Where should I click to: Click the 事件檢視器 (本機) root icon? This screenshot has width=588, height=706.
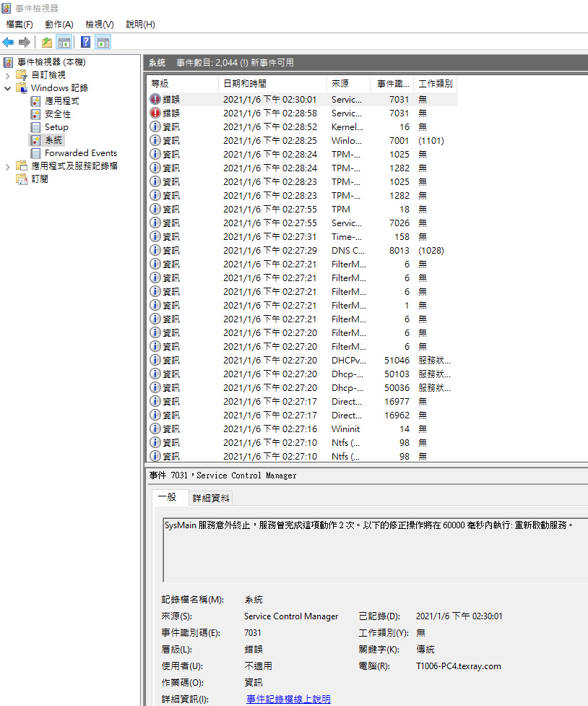pyautogui.click(x=8, y=62)
